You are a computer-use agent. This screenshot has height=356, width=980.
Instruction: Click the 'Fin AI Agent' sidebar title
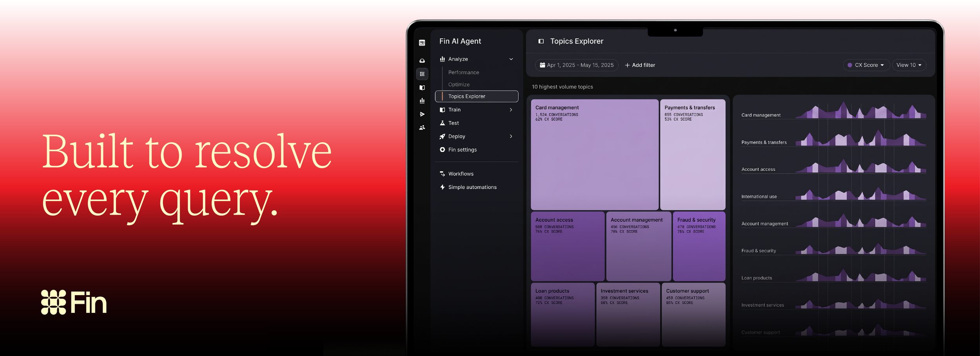(460, 41)
